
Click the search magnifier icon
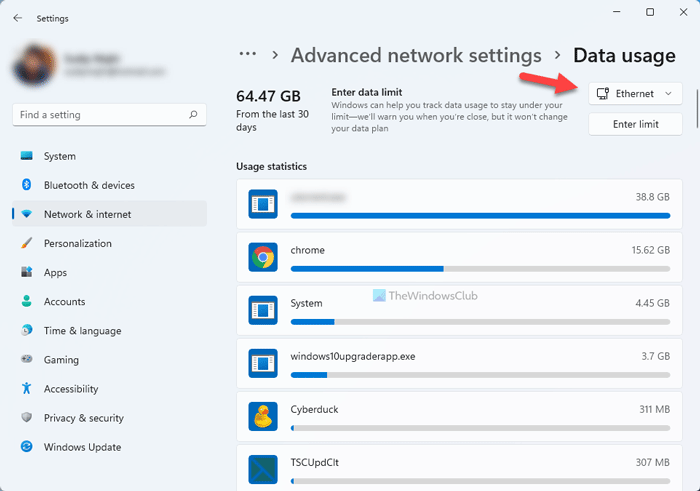coord(193,116)
